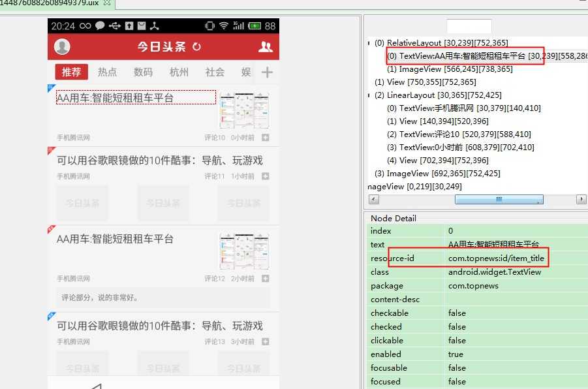Click the 谷歌眼镜 headline above 评论11
Viewport: 588px width, 389px height.
[x=160, y=161]
